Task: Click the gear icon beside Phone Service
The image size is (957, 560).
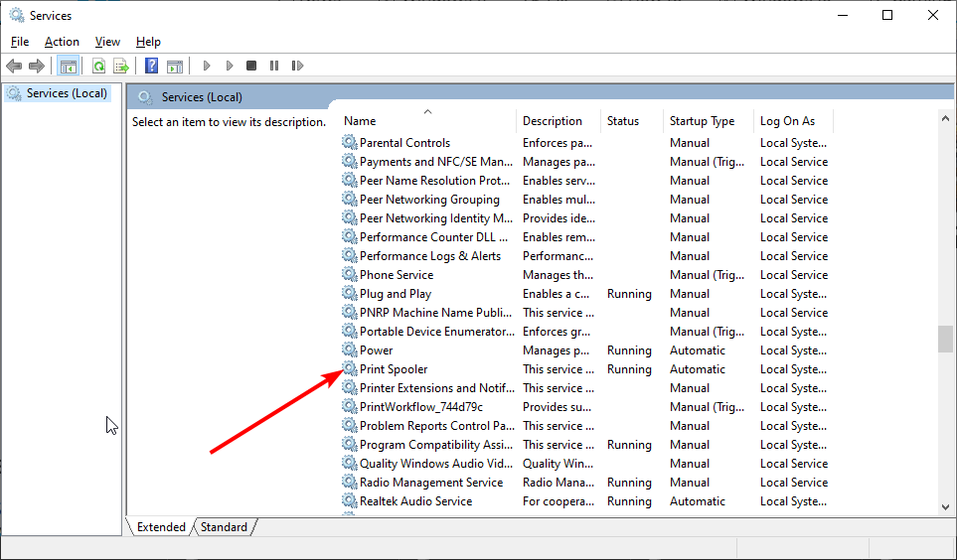Action: tap(349, 274)
